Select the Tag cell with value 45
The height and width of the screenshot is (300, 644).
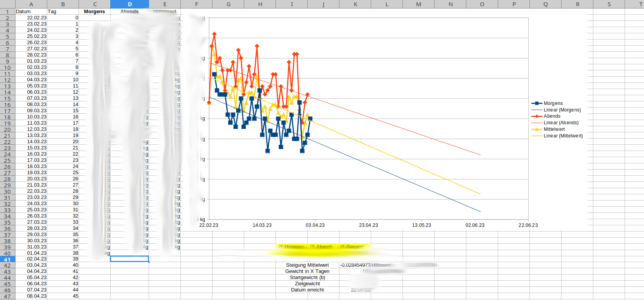point(63,296)
